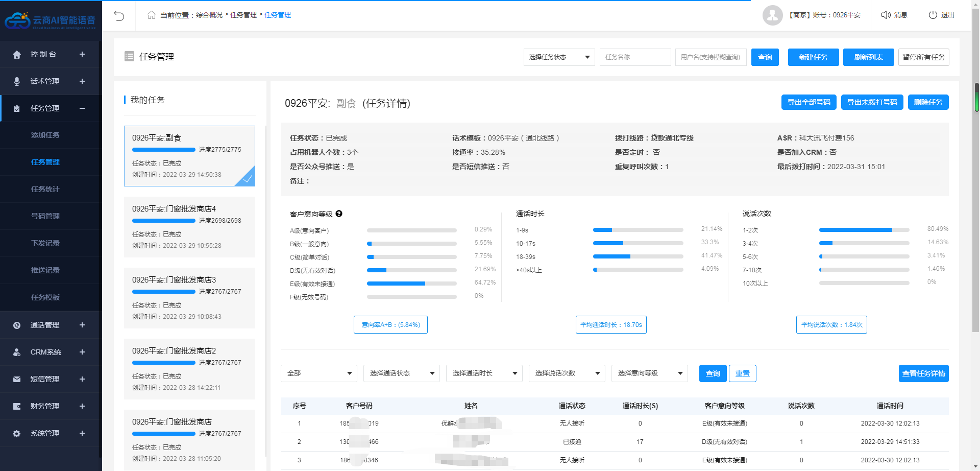Open the 选择任务状态 dropdown
This screenshot has height=471, width=980.
559,57
